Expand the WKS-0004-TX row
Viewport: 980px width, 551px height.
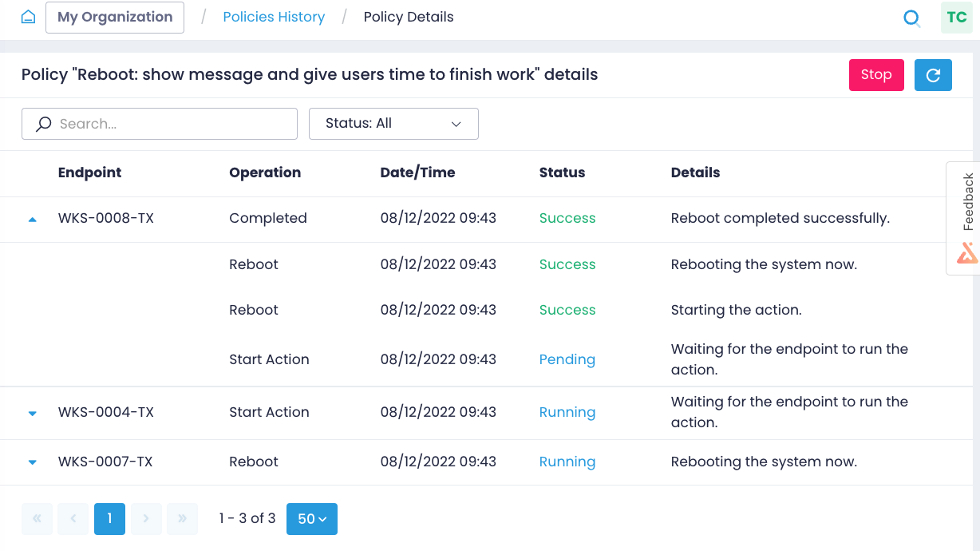click(x=33, y=413)
